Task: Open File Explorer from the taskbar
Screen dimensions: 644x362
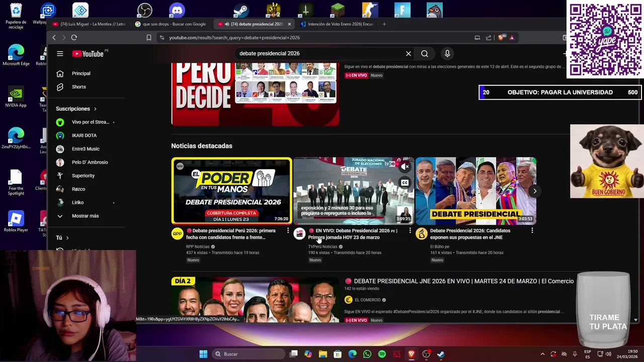Action: point(323,354)
